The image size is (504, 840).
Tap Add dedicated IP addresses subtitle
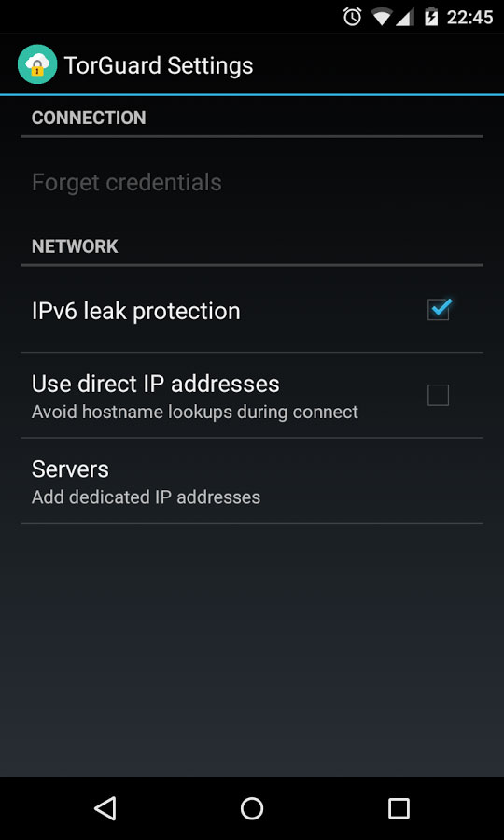[147, 497]
